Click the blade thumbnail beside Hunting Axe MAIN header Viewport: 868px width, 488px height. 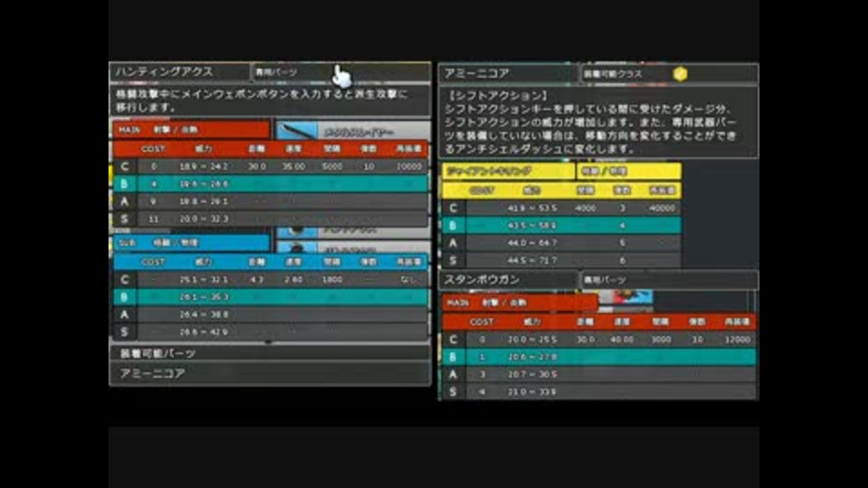(x=297, y=130)
